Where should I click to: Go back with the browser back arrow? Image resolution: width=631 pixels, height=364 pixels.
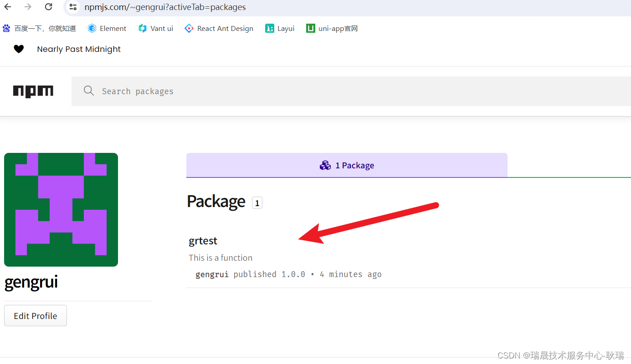(x=7, y=7)
